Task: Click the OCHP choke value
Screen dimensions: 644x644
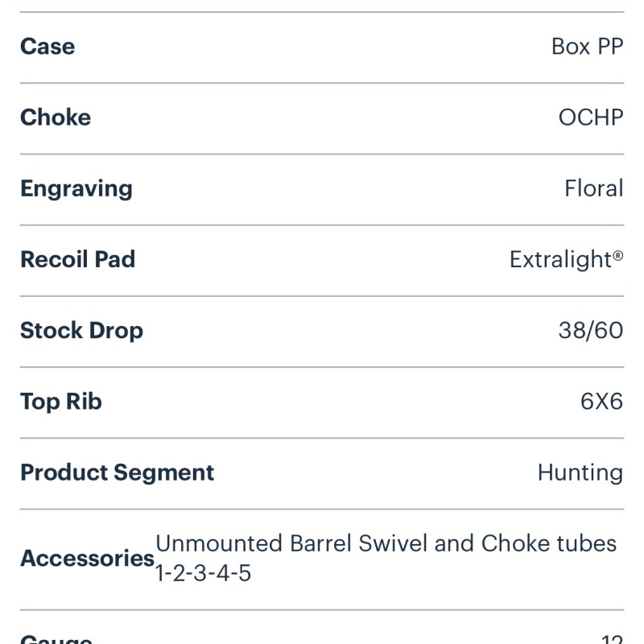Action: (591, 118)
